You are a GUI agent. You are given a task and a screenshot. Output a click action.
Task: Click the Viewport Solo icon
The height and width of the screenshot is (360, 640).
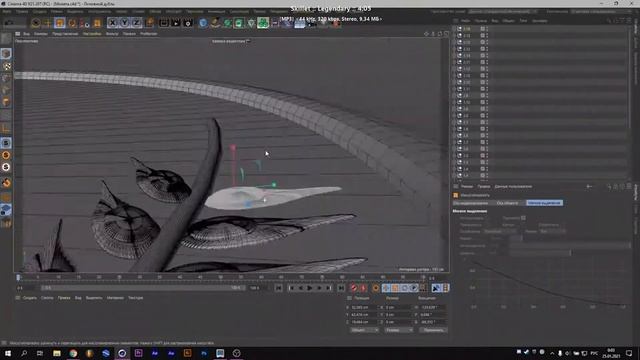click(x=6, y=143)
